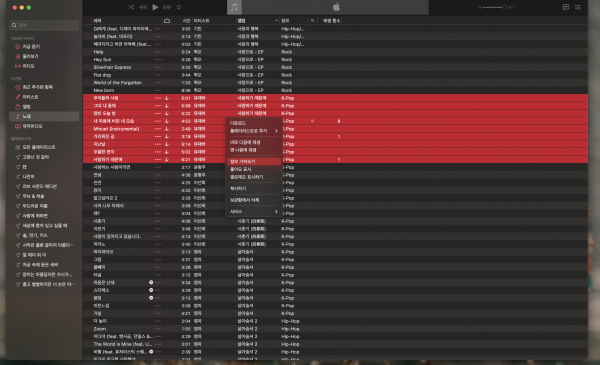Start playback with the Play button

tap(155, 7)
